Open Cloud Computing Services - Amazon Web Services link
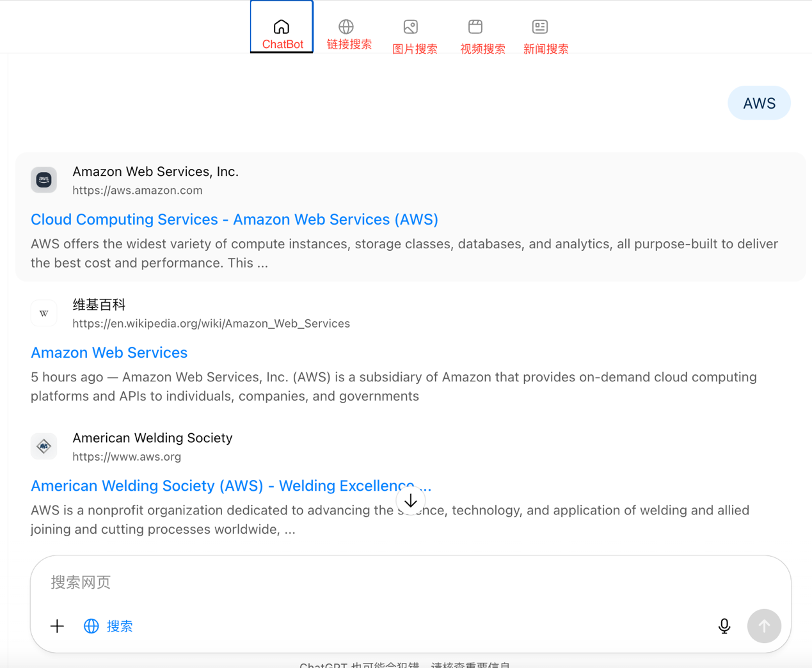The image size is (812, 668). pos(234,219)
